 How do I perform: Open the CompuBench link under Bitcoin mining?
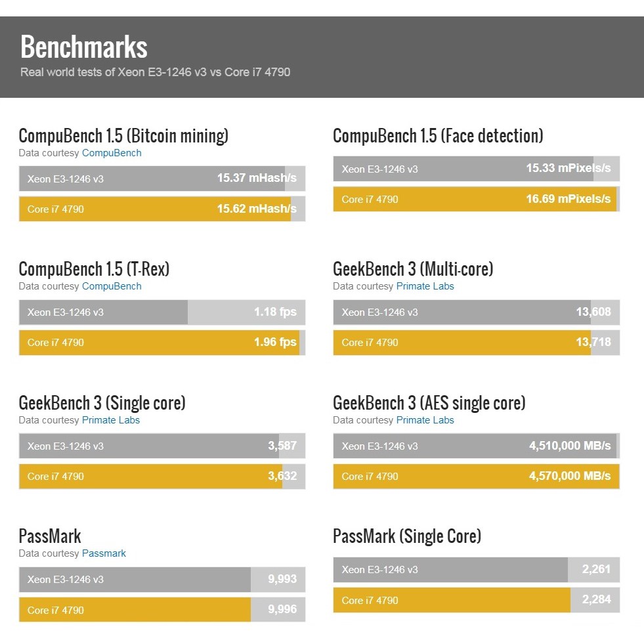pos(112,153)
